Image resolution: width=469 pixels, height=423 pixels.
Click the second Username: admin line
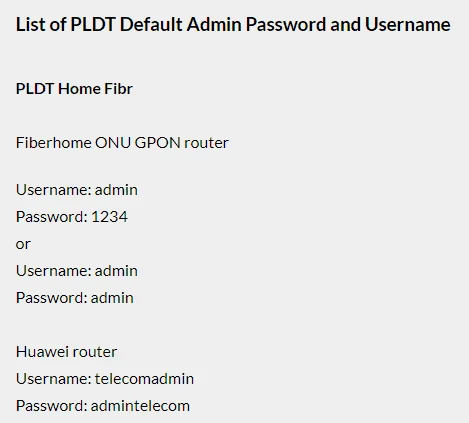(x=77, y=271)
